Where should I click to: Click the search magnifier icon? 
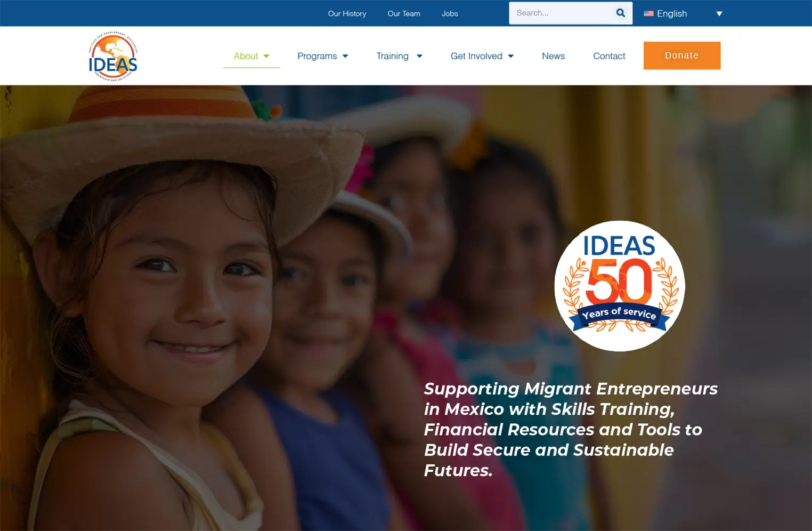click(x=621, y=13)
